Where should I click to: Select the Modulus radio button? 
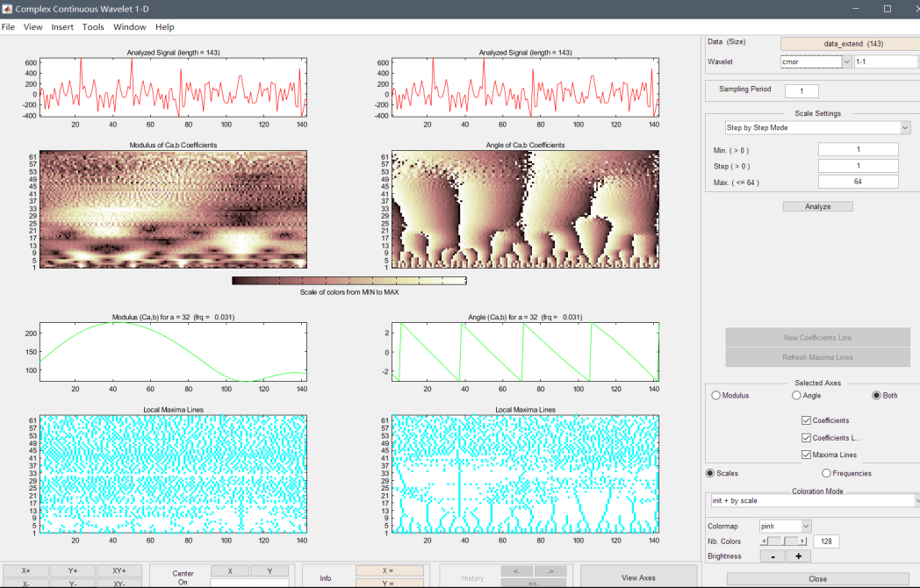[717, 396]
